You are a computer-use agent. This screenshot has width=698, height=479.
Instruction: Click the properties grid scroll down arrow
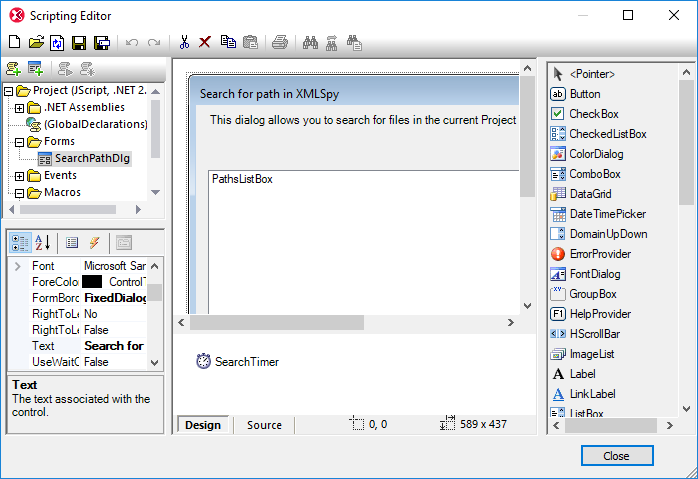click(154, 362)
